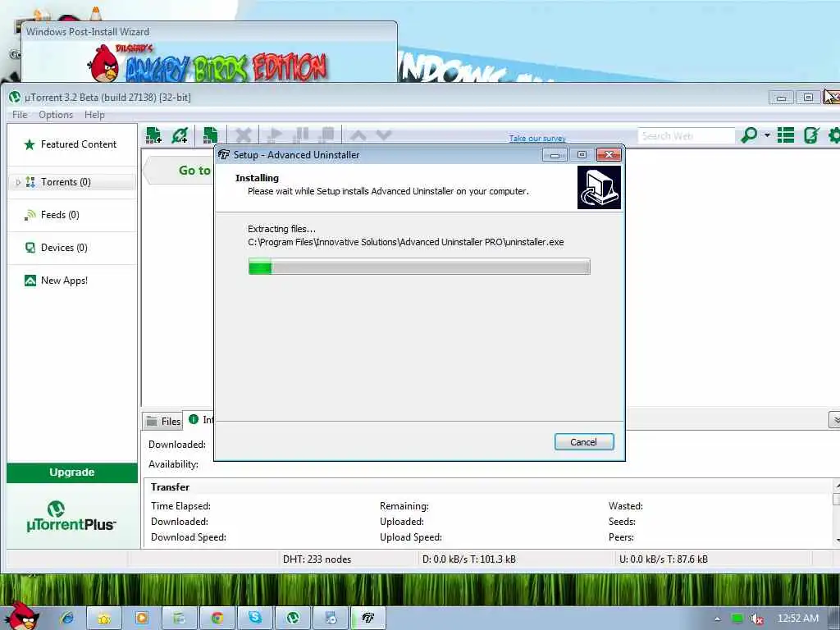Click Move Up Queue arrow icon

coord(358,135)
